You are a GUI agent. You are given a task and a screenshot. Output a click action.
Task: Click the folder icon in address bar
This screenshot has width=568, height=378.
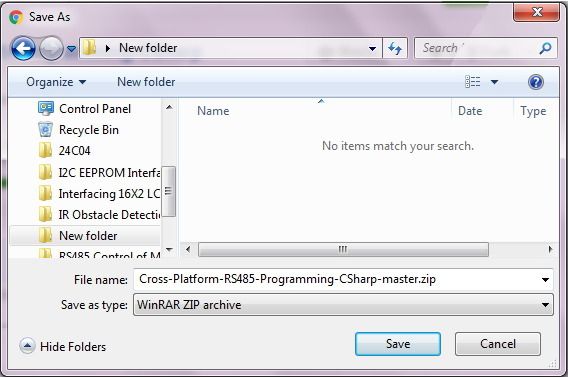click(89, 48)
